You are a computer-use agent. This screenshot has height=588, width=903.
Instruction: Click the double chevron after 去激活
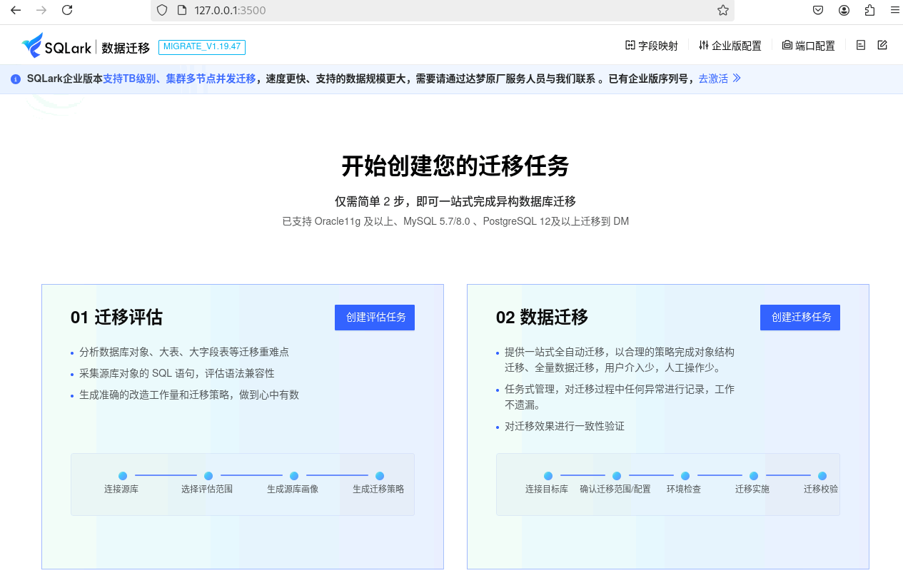click(737, 78)
